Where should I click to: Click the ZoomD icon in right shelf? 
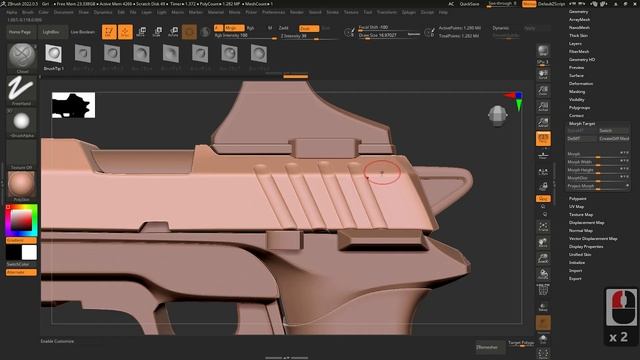(x=543, y=259)
